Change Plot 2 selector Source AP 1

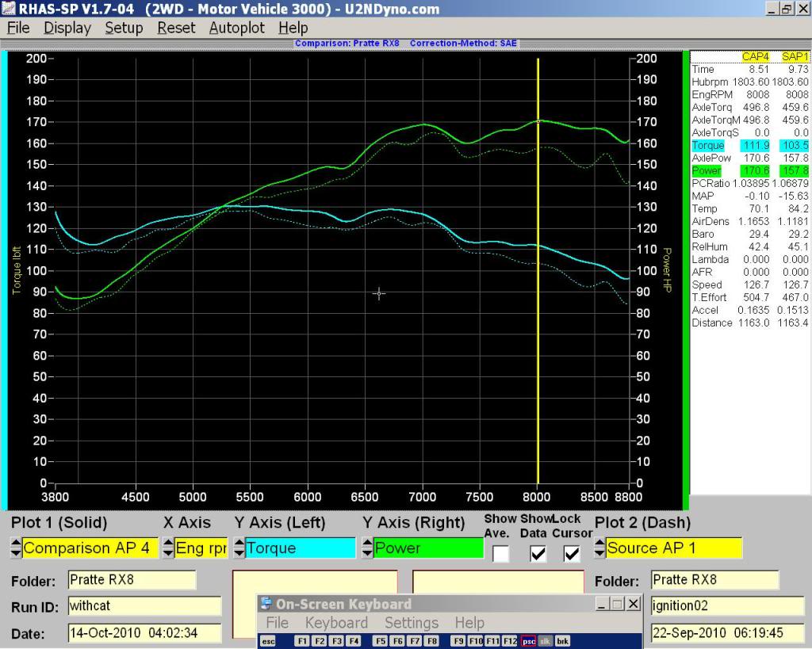[673, 548]
